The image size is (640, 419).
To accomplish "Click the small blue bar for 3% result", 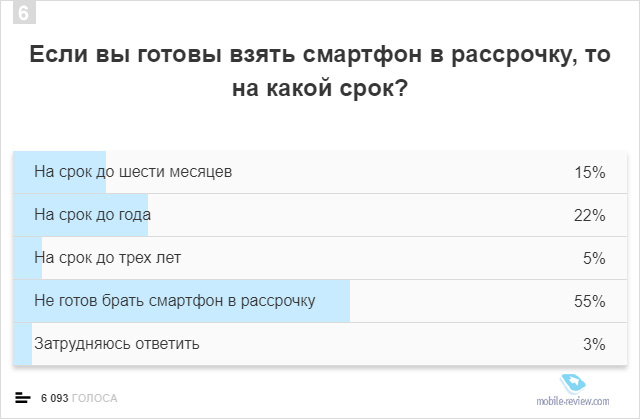I will pos(22,344).
